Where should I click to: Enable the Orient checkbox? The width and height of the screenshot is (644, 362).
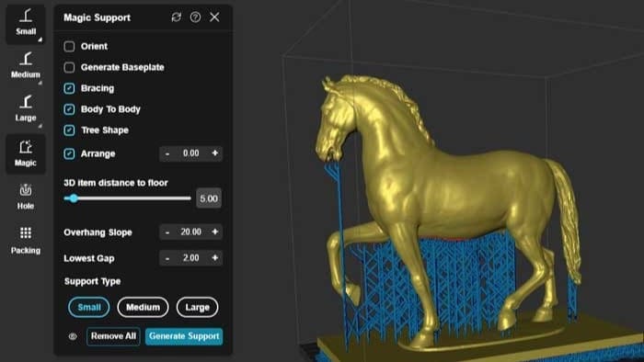click(69, 46)
